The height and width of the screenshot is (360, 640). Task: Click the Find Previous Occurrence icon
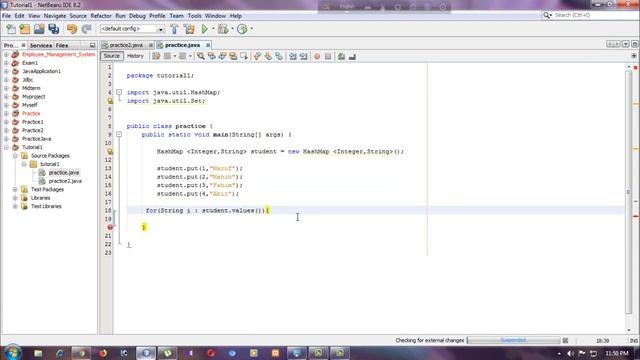pyautogui.click(x=211, y=56)
